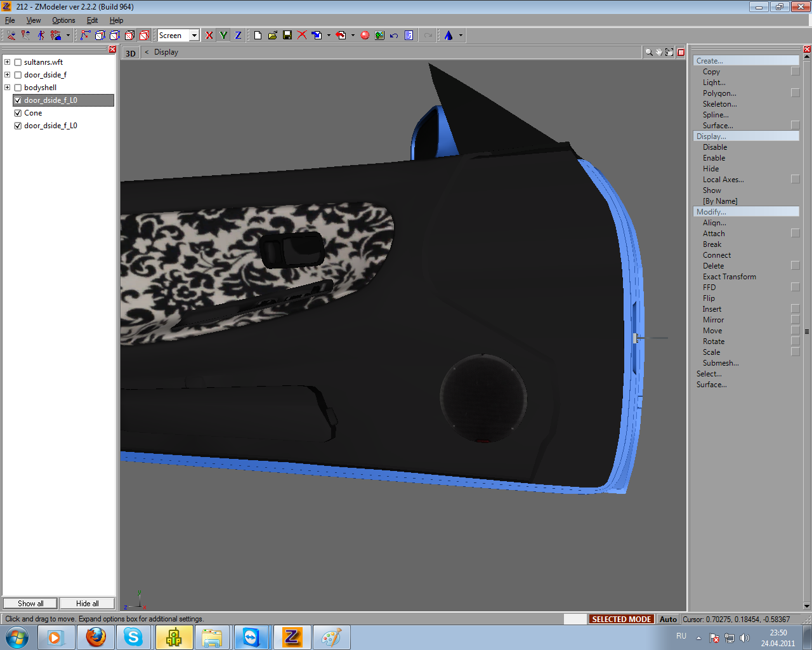The image size is (812, 650).
Task: Toggle the Z axis constraint
Action: coord(238,36)
